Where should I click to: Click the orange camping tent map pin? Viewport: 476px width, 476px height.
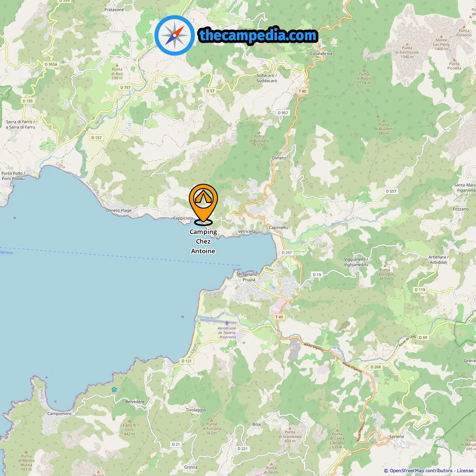[203, 205]
